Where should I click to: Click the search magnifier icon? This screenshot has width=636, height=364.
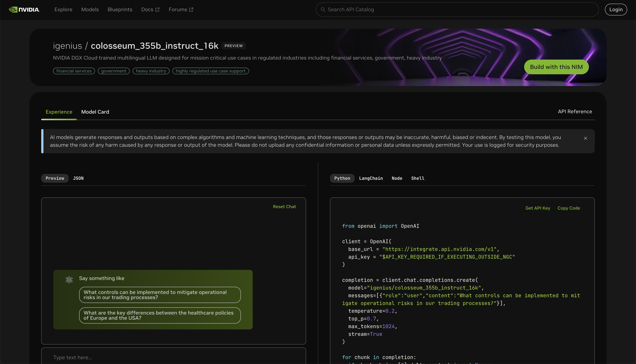tap(323, 10)
